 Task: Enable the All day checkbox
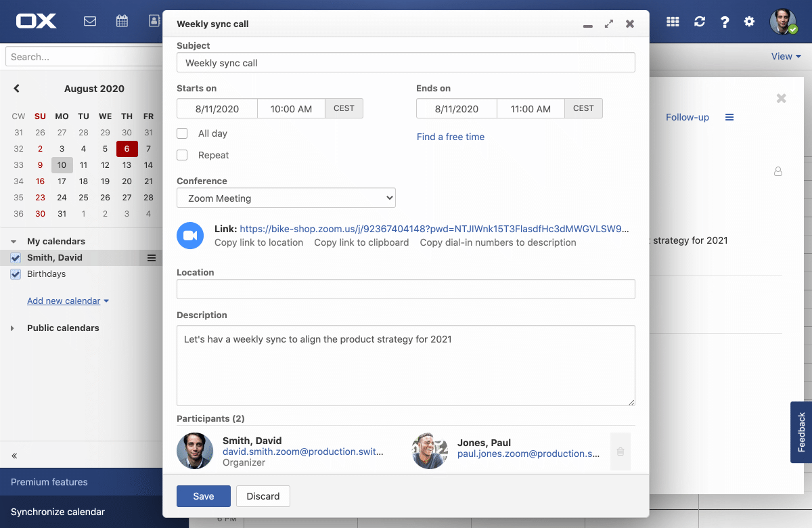click(182, 133)
